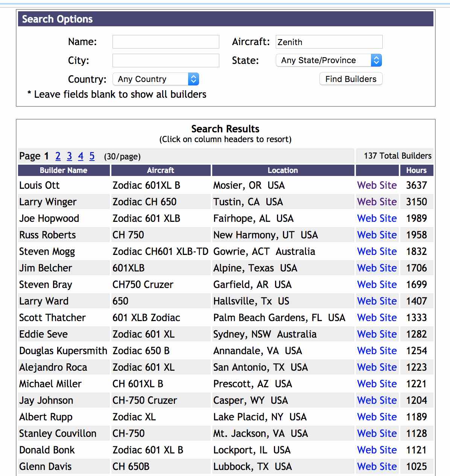Sort by Builder Name column header
450x476 pixels.
[64, 170]
